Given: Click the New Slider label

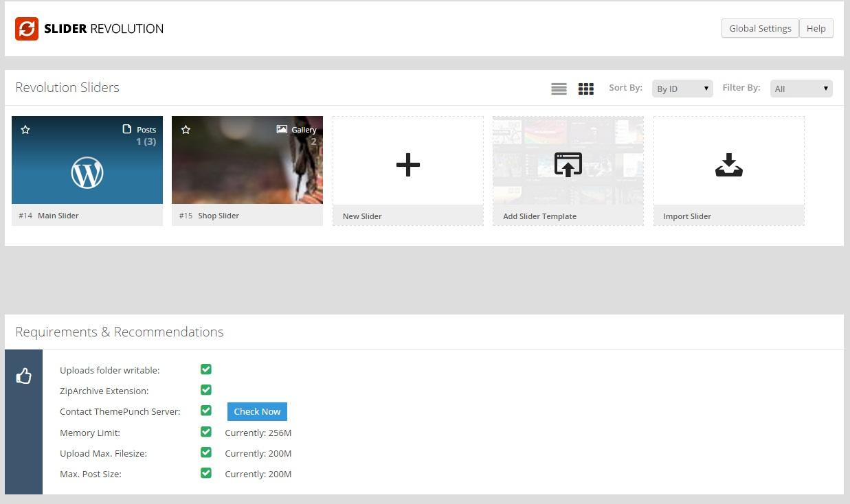Looking at the screenshot, I should pos(362,216).
